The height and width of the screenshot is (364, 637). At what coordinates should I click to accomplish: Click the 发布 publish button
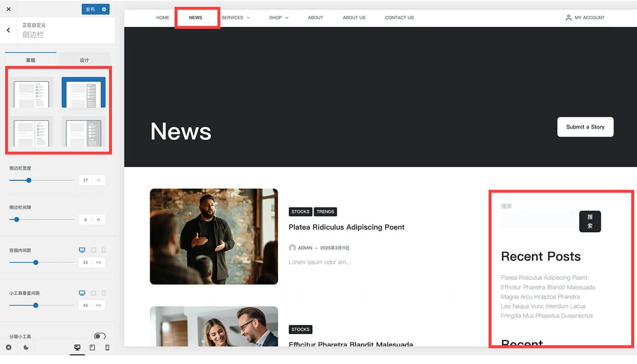(x=90, y=9)
